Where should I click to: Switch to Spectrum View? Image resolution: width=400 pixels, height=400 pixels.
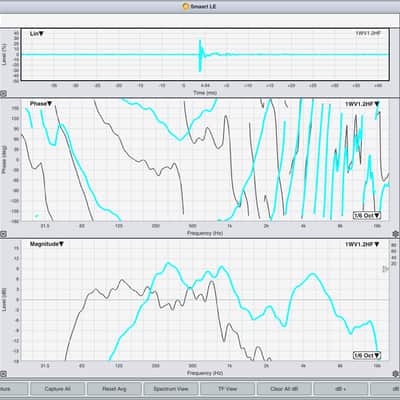171,389
